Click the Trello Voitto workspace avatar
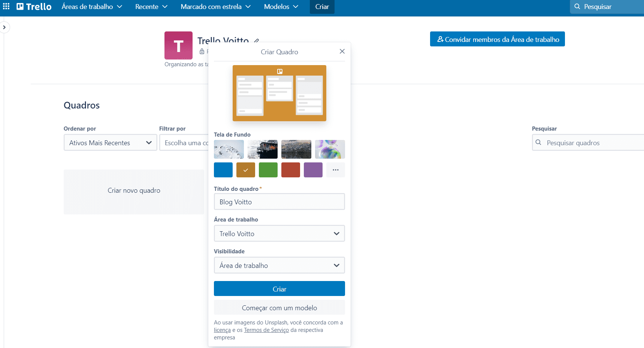Image resolution: width=644 pixels, height=348 pixels. 178,45
